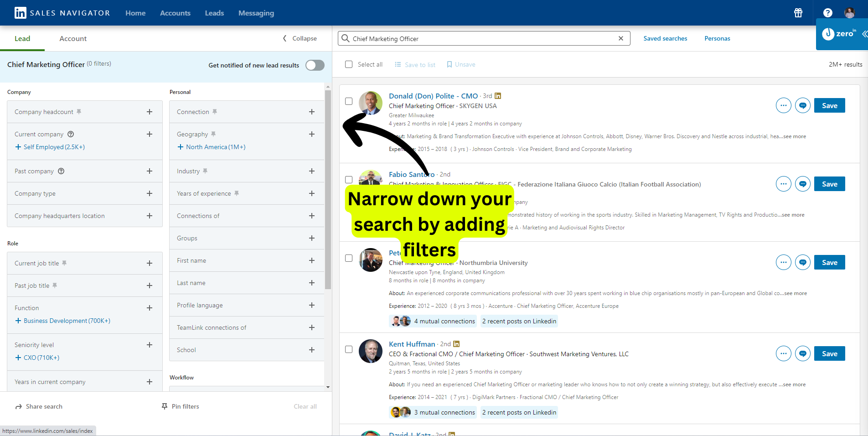Message Kent Huffman via chat icon

[x=802, y=353]
